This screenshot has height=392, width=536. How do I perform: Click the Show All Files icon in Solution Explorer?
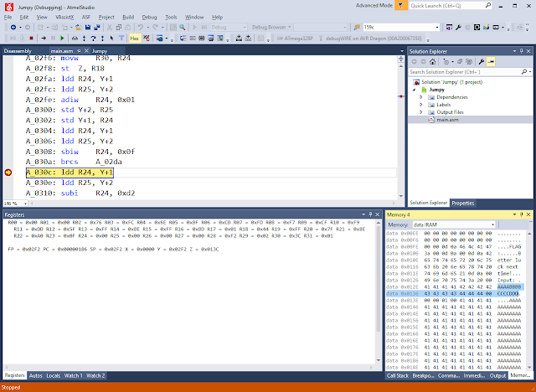pos(468,62)
